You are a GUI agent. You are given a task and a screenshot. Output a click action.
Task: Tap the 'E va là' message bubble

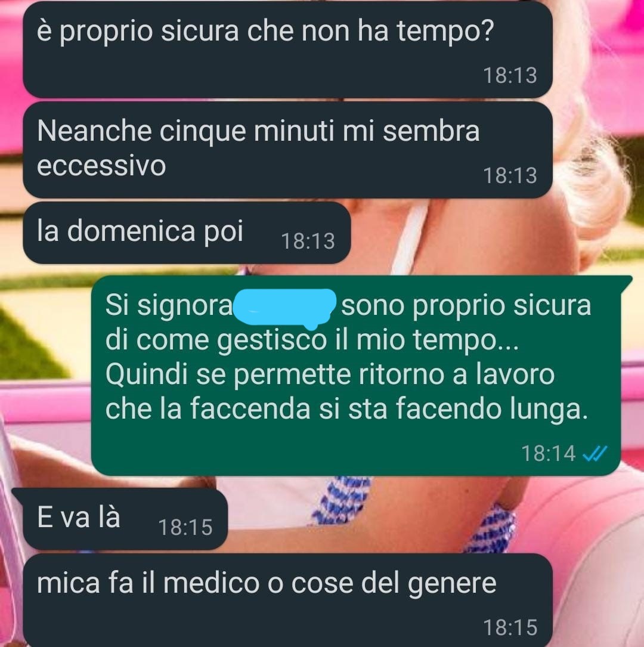(125, 519)
